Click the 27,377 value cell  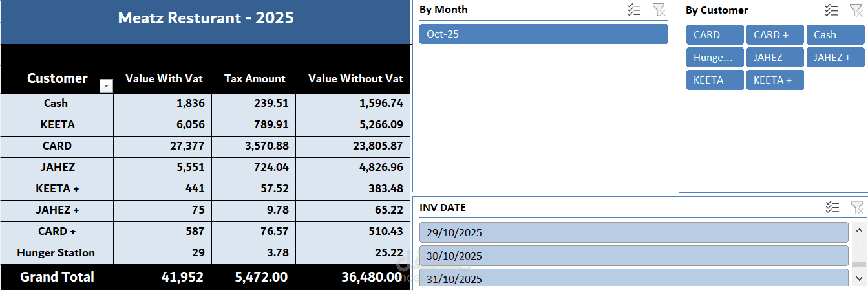pyautogui.click(x=163, y=146)
